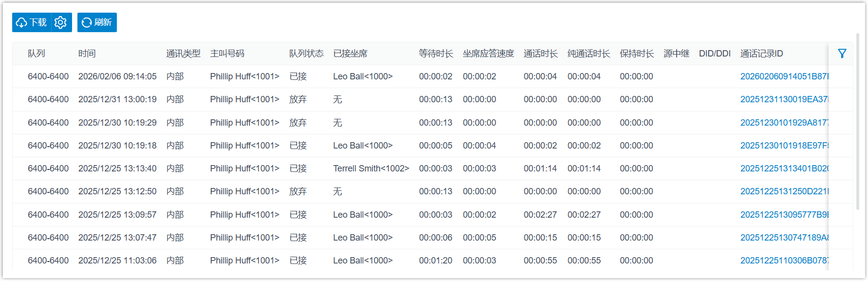Select the Terrell Smith<1002> agent cell
868x281 pixels.
[371, 169]
